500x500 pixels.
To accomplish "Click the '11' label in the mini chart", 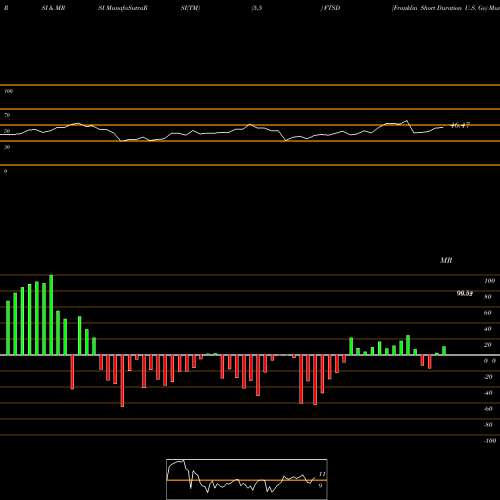I will (322, 474).
